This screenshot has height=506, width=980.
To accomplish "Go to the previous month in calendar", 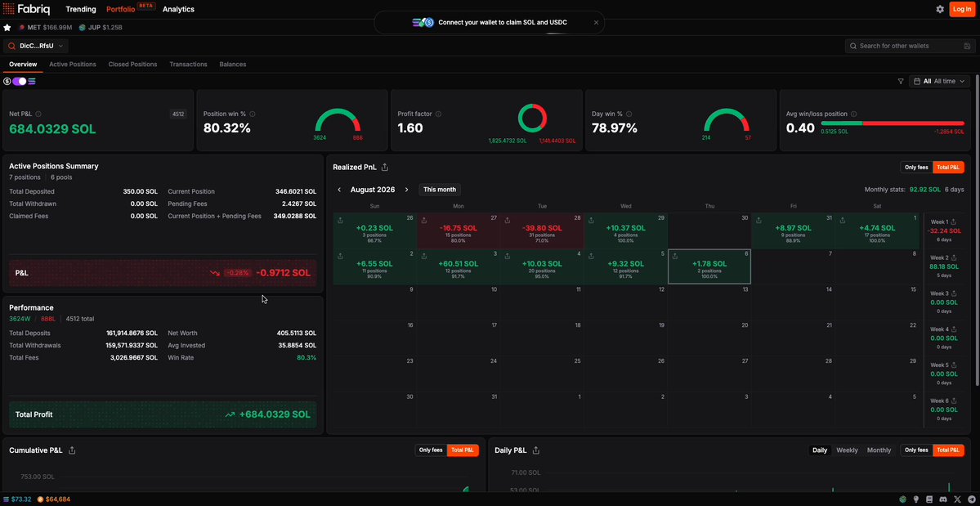I will coord(339,190).
